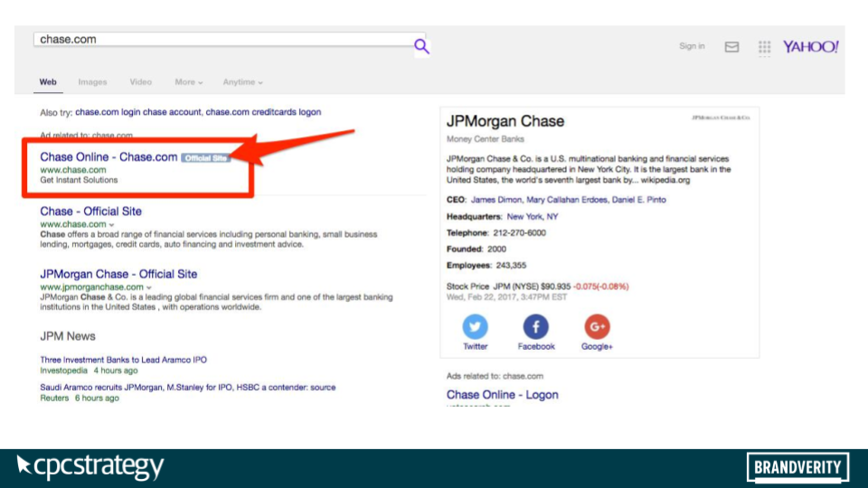
Task: Click Sign in link
Action: [x=692, y=46]
